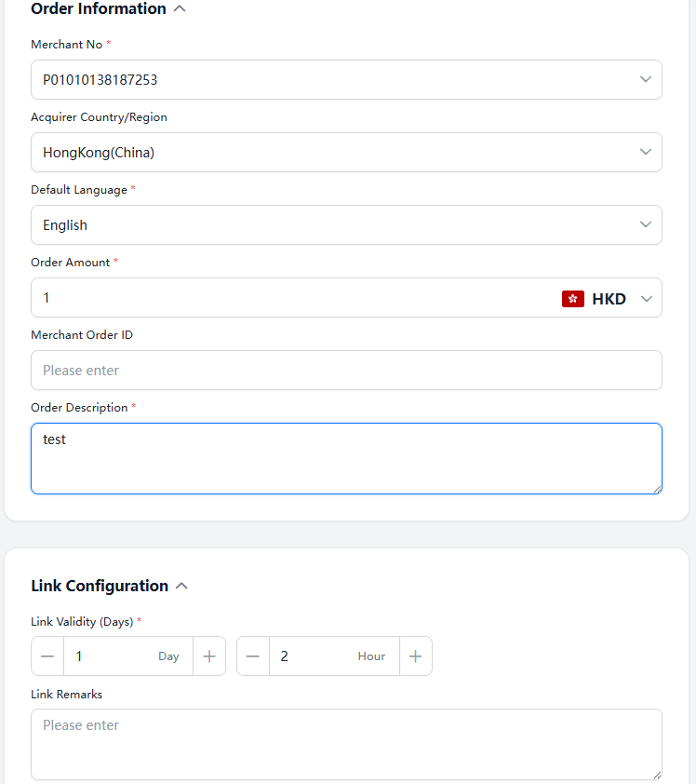The width and height of the screenshot is (696, 784).
Task: Click the Order Description text area
Action: 346,458
